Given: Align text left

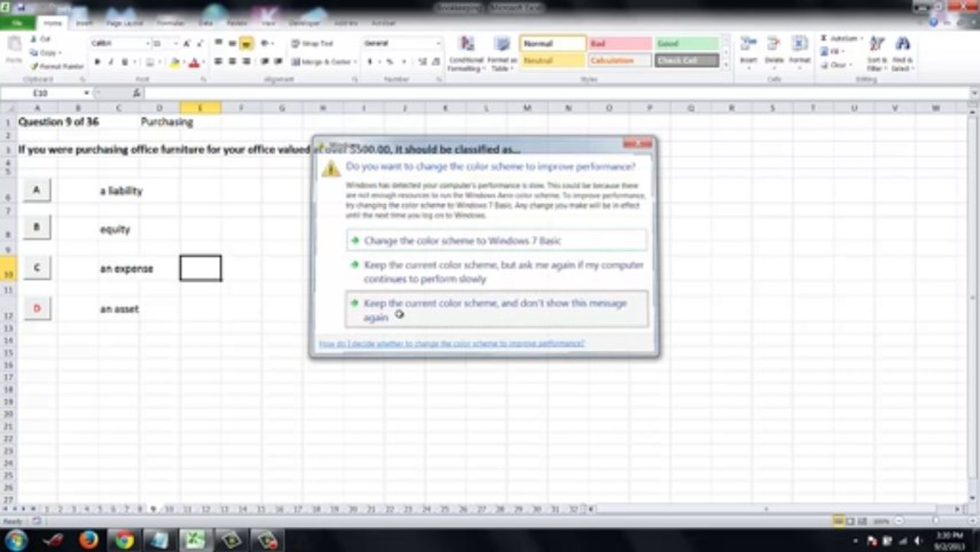Looking at the screenshot, I should tap(218, 61).
